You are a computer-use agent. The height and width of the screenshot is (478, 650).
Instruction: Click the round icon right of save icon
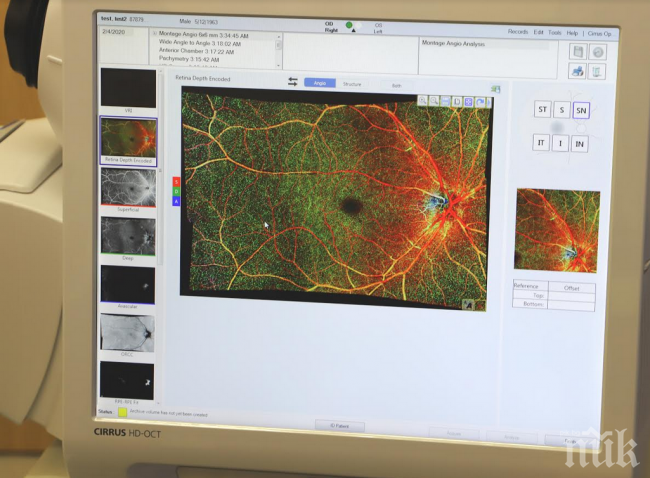click(598, 52)
